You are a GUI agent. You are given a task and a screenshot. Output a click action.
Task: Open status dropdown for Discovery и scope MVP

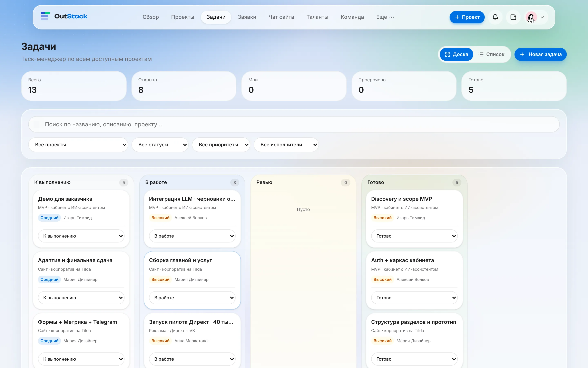pos(414,236)
